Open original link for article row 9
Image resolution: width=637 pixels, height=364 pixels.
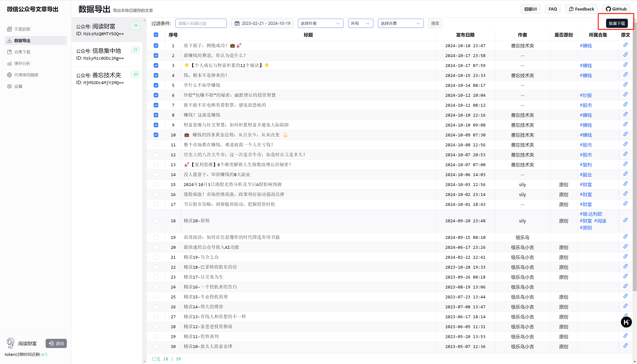pyautogui.click(x=625, y=124)
